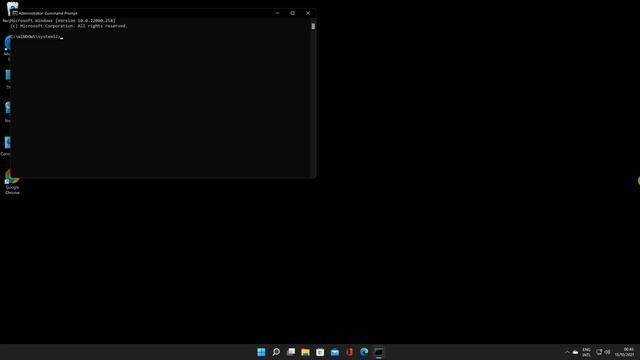
Task: Open the Mail app on taskbar
Action: tap(335, 352)
